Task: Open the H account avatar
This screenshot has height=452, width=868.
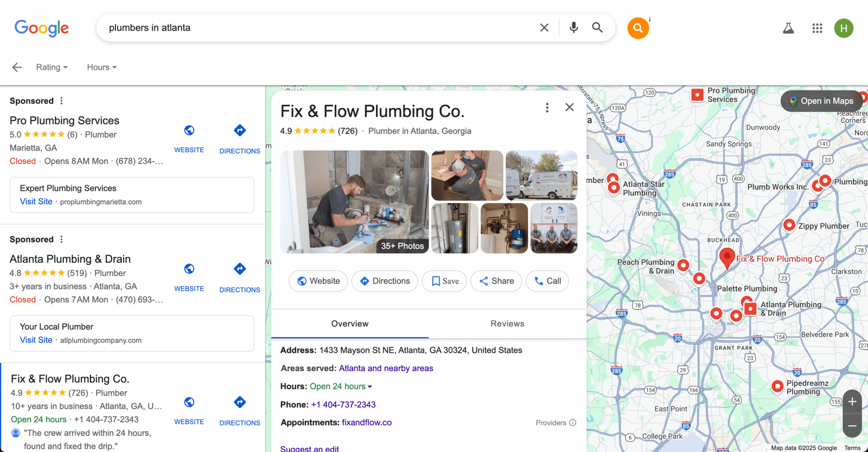Action: 844,28
